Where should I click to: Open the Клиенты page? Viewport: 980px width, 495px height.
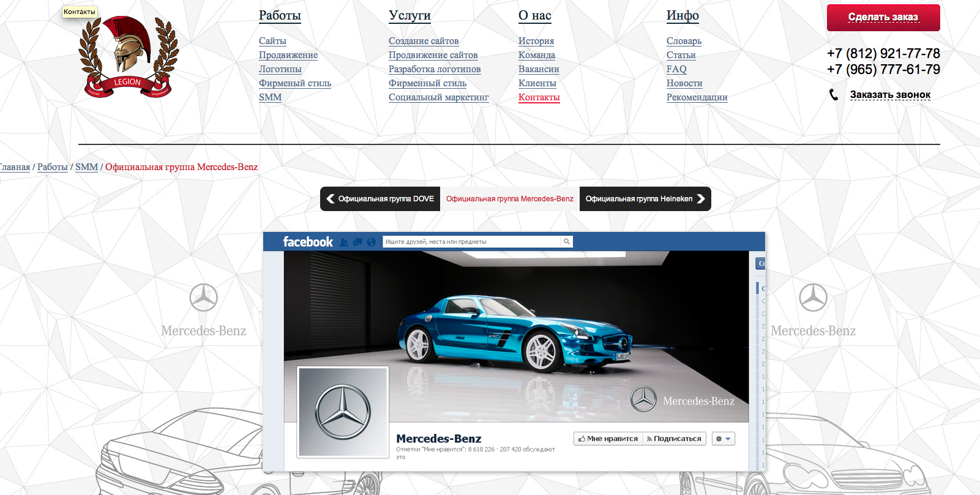pyautogui.click(x=537, y=83)
